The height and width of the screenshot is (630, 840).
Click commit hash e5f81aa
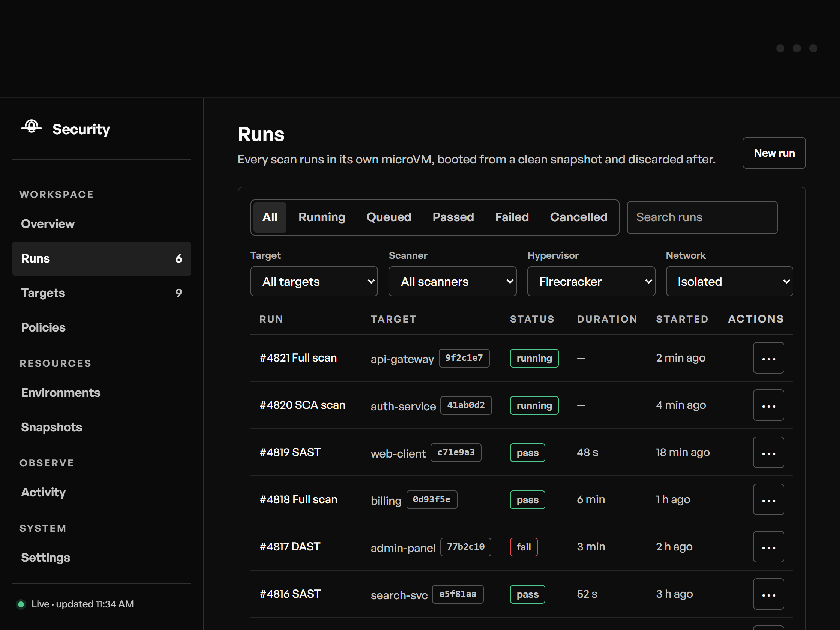457,594
